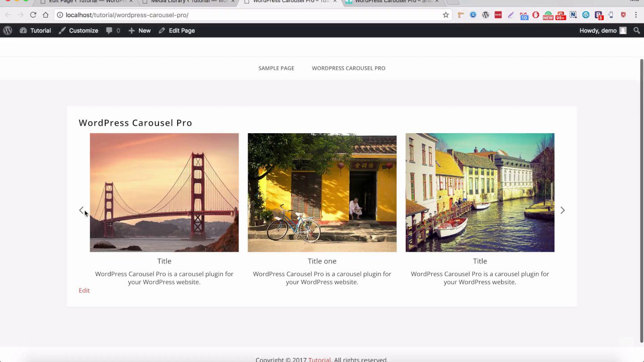Image resolution: width=644 pixels, height=362 pixels.
Task: View comments from the admin bar
Action: 113,31
